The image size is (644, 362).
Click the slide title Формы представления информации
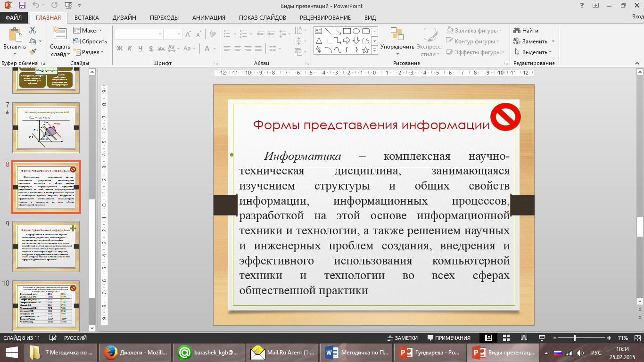[372, 125]
